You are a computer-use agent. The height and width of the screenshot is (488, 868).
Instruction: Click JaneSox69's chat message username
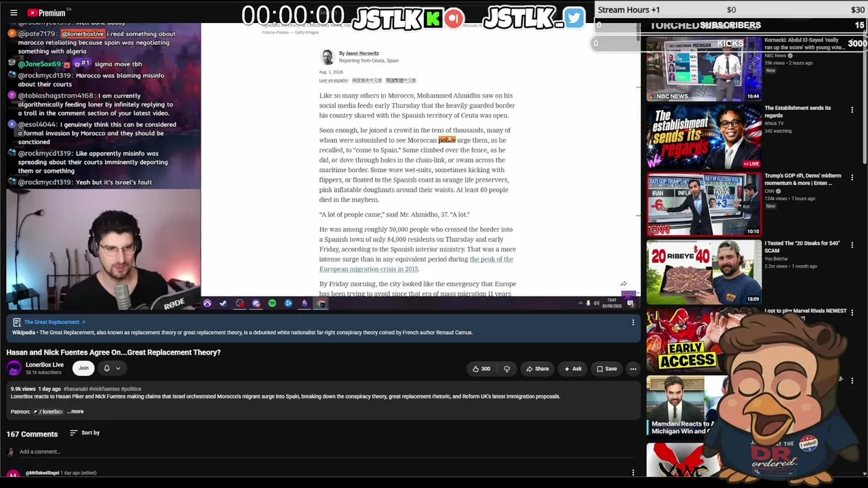click(x=40, y=64)
